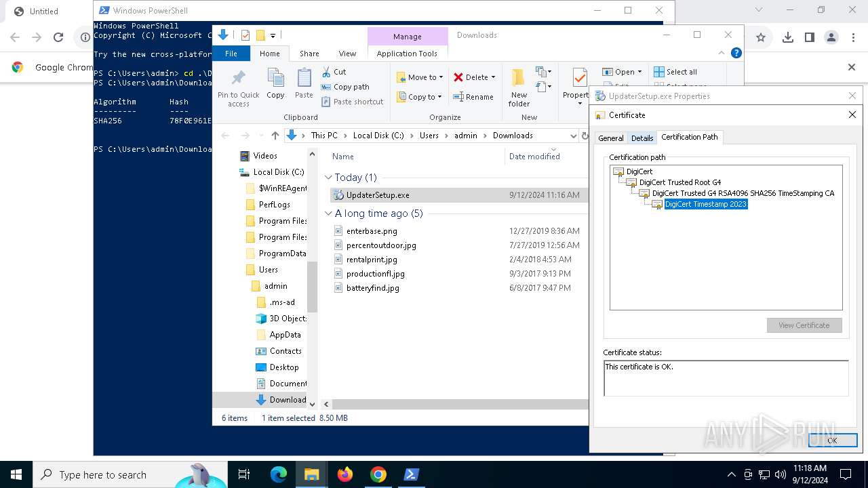The height and width of the screenshot is (488, 868).
Task: Switch to the View ribbon tab
Action: pos(347,54)
